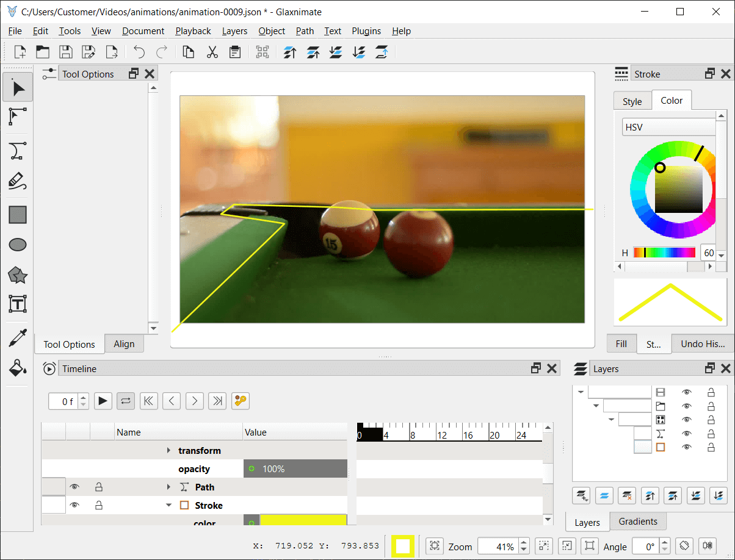
Task: Collapse the Stroke property in the timeline
Action: pyautogui.click(x=170, y=505)
